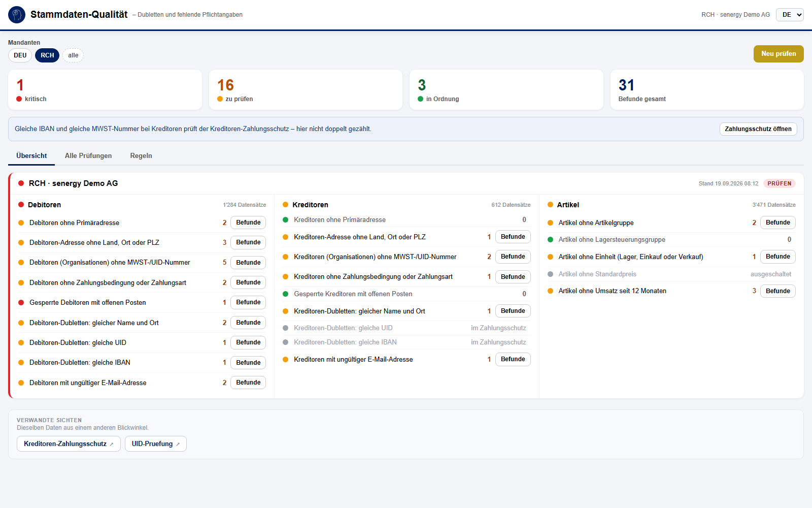812x508 pixels.
Task: Click the Stammdaten-Qualität app logo icon
Action: (17, 15)
